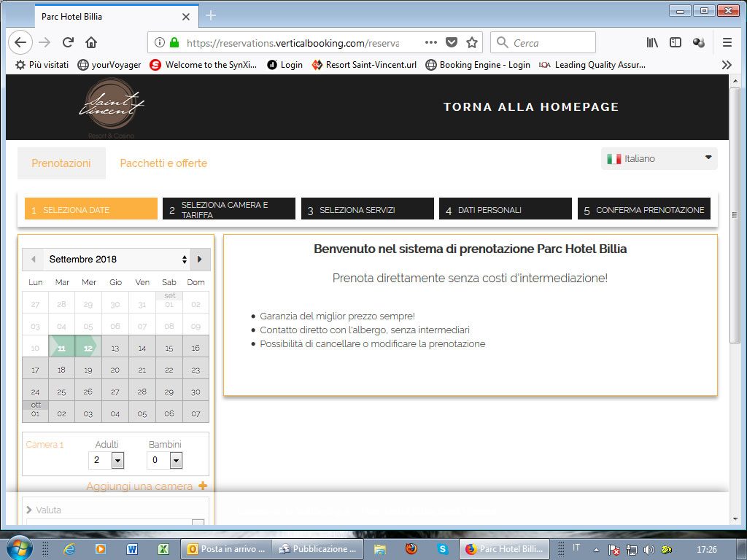Expand the Valuta section

click(44, 510)
